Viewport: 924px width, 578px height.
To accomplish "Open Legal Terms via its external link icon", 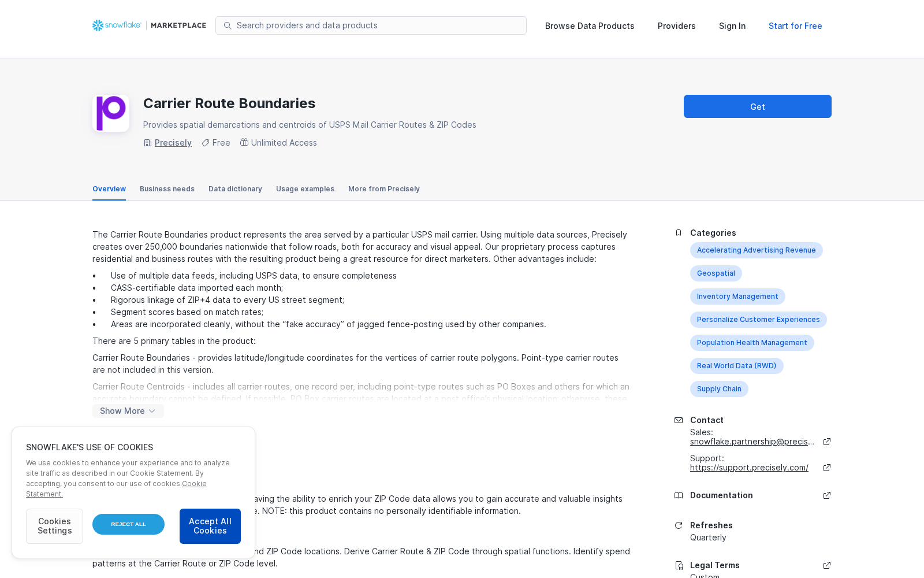I will click(827, 565).
